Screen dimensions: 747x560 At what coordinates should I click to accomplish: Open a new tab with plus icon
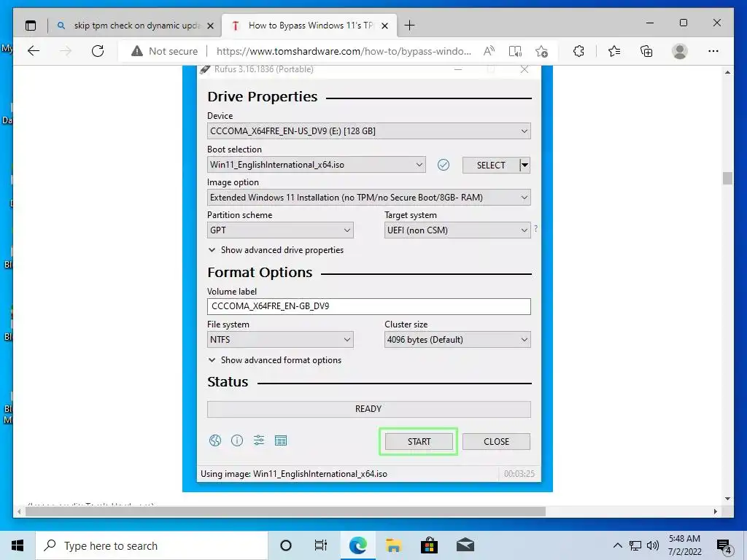(x=409, y=26)
